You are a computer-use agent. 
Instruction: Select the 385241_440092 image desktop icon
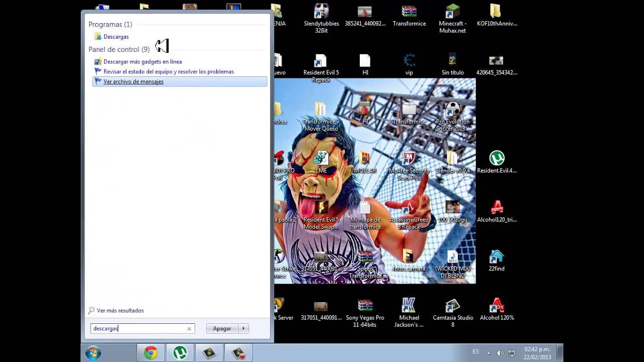365,15
